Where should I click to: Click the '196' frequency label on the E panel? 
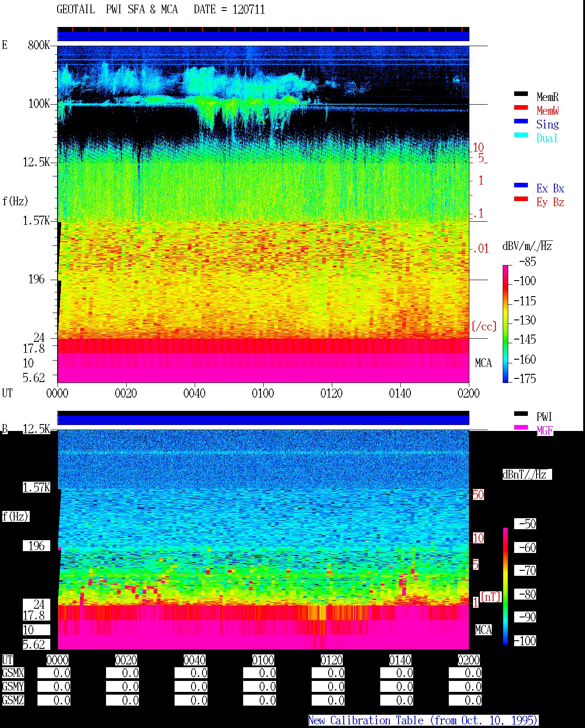point(37,279)
